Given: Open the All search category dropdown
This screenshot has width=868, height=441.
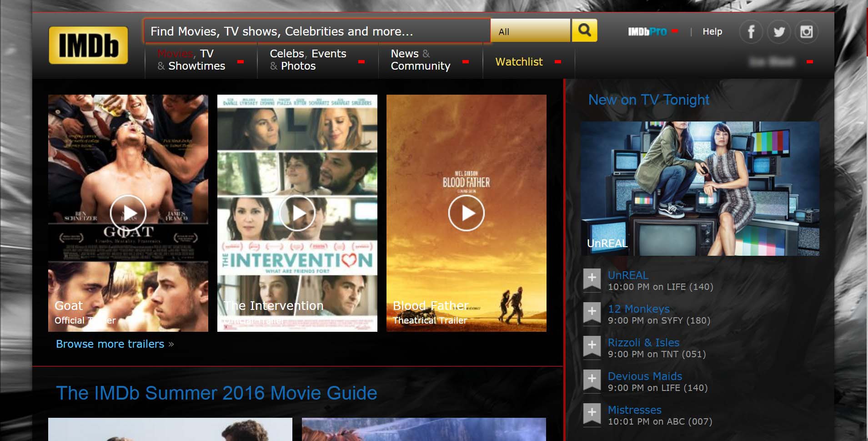Looking at the screenshot, I should point(530,31).
